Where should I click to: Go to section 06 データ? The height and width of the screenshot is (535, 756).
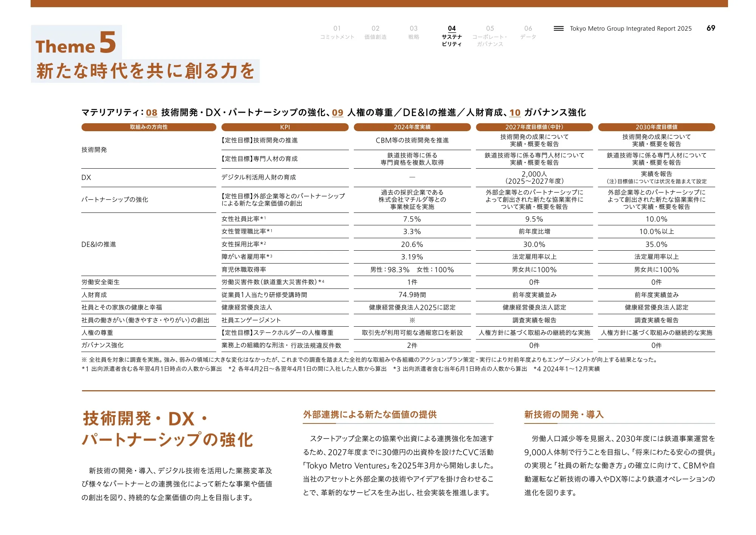tap(528, 33)
